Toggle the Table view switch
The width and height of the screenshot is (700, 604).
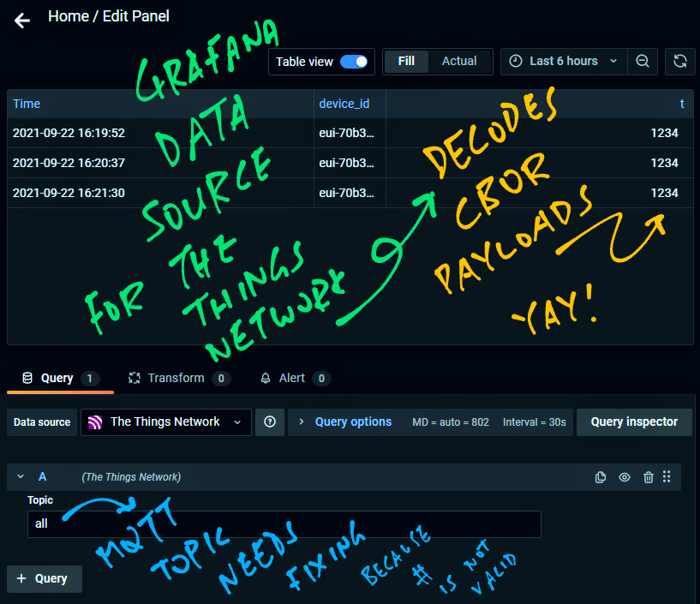[354, 62]
